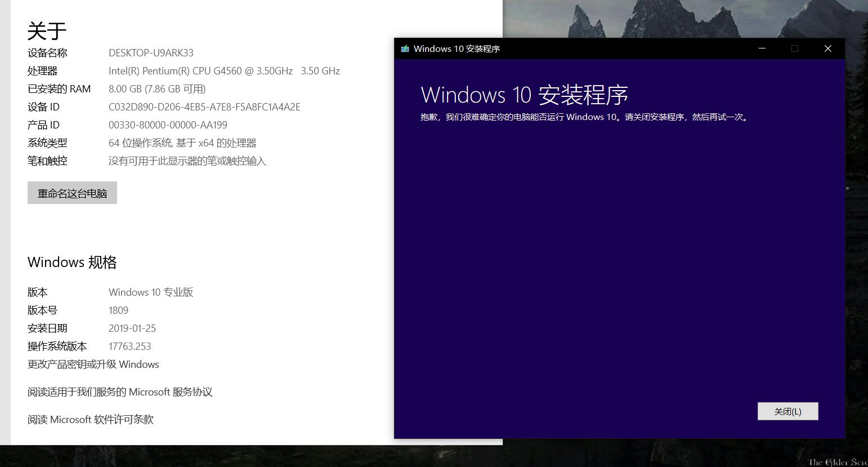The height and width of the screenshot is (467, 868).
Task: Click the 处理器 label
Action: (x=43, y=71)
